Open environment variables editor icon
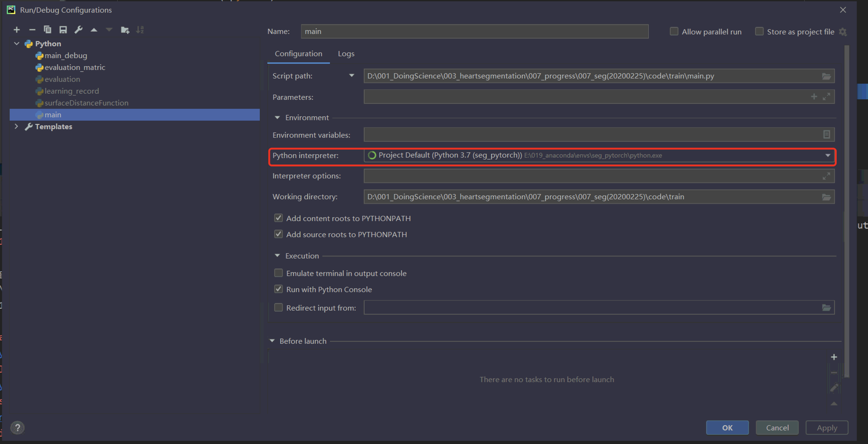This screenshot has width=868, height=444. click(826, 135)
